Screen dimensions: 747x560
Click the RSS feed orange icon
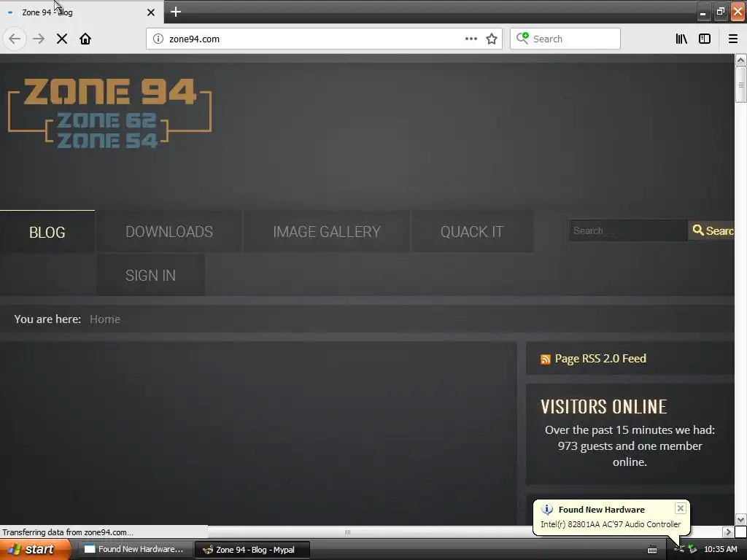pyautogui.click(x=546, y=359)
